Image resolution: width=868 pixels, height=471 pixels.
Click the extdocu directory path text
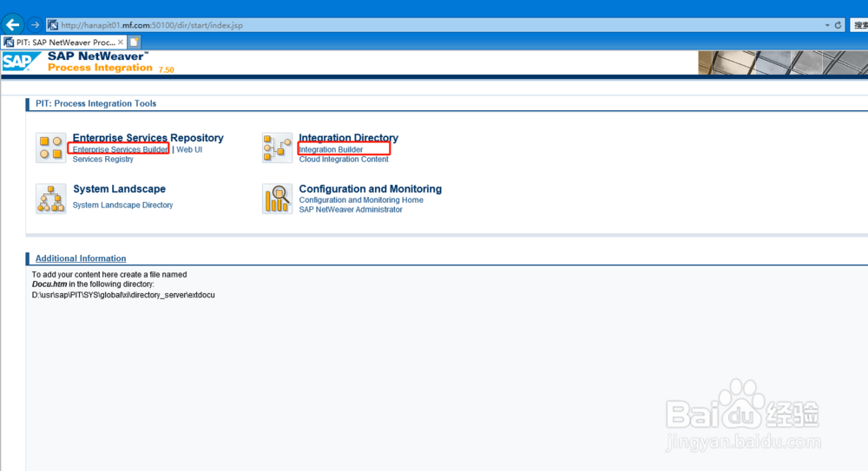click(x=123, y=295)
